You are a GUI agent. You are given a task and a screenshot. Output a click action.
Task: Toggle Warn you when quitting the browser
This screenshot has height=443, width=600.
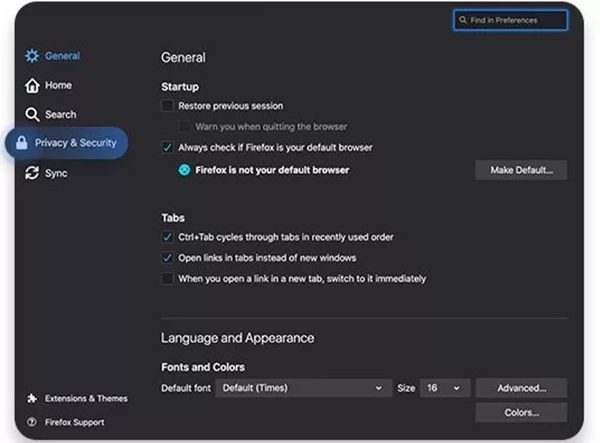click(184, 127)
